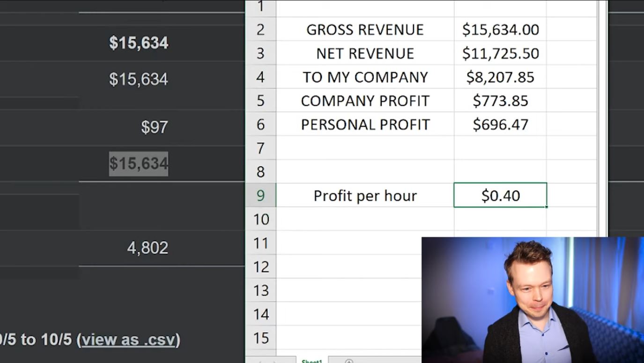The height and width of the screenshot is (363, 644).
Task: Select the COMPANY PROFIT label cell
Action: [365, 101]
